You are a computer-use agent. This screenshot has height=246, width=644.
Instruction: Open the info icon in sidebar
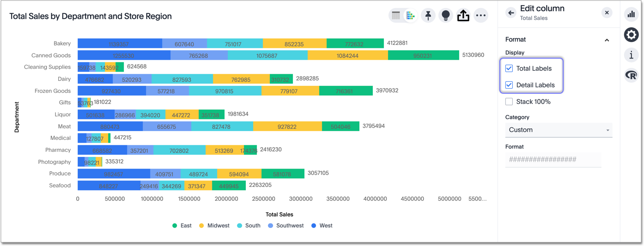(631, 55)
